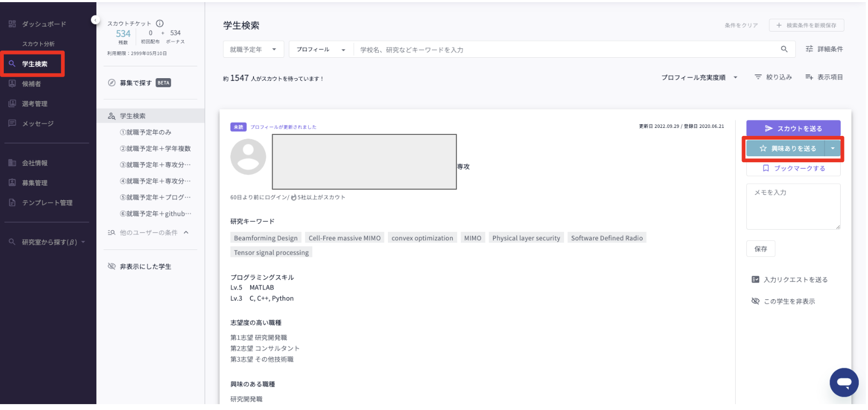Open the chat support bubble
The width and height of the screenshot is (868, 410).
pyautogui.click(x=844, y=382)
